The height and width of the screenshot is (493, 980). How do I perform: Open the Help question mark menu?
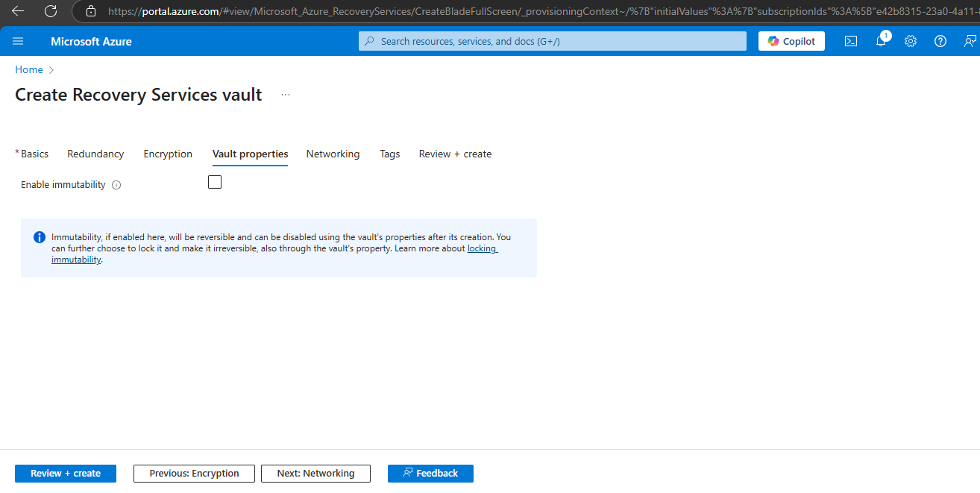point(940,41)
